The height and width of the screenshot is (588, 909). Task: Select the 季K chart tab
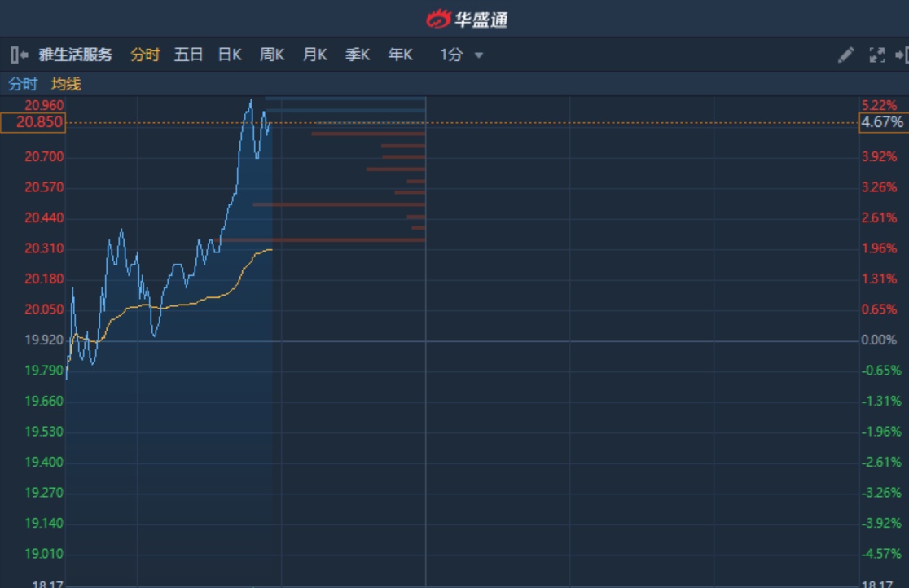[x=358, y=55]
